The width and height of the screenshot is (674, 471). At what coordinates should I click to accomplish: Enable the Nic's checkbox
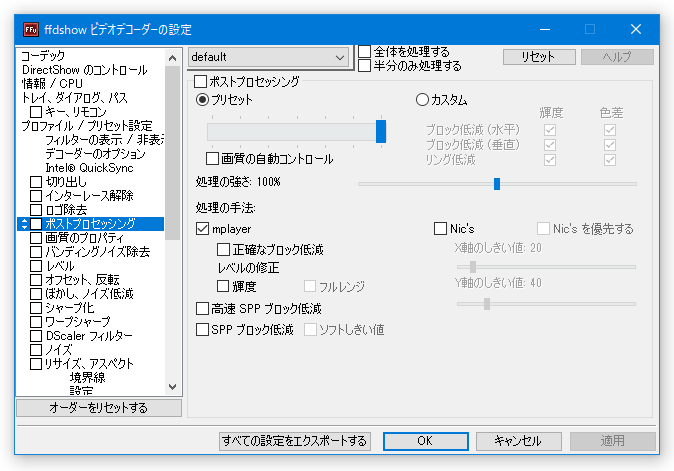440,229
